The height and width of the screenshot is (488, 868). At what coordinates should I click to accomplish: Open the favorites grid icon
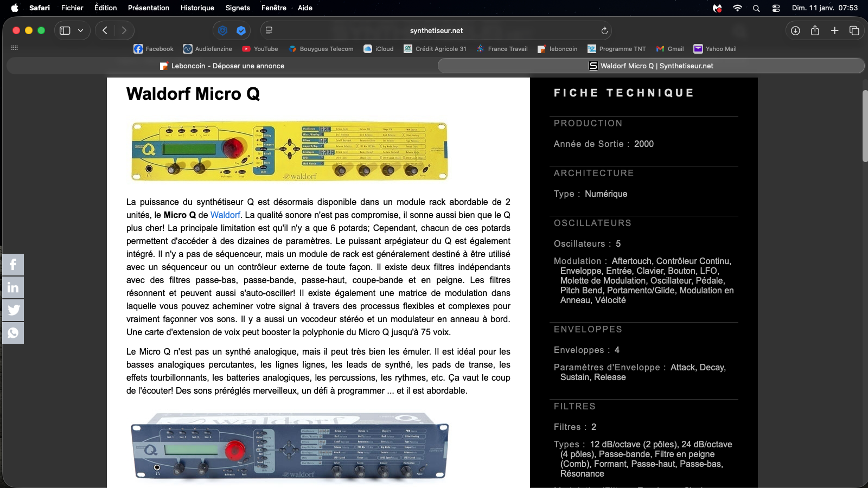point(15,48)
